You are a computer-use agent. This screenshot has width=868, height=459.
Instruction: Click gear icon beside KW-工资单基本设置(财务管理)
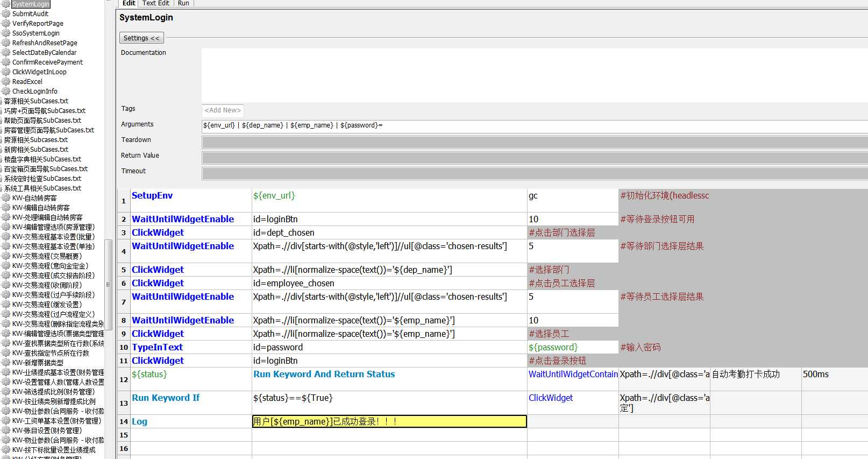pyautogui.click(x=6, y=421)
